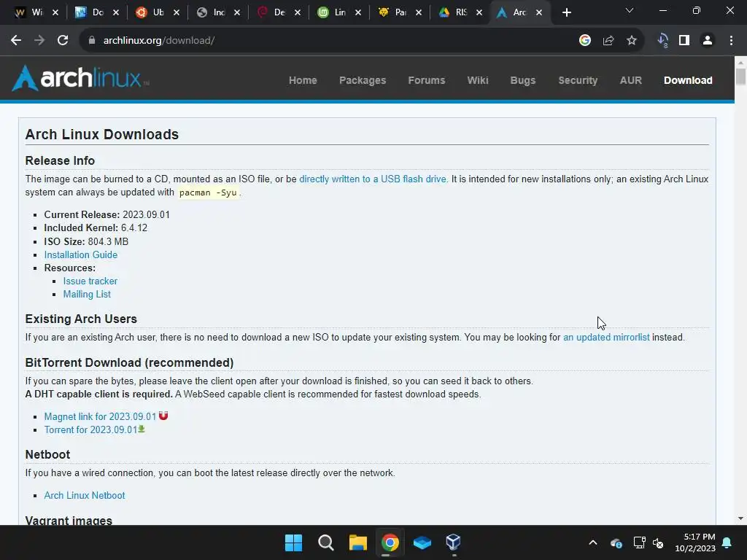Image resolution: width=747 pixels, height=560 pixels.
Task: Click the 'Arch Linux Downloads' heading
Action: click(102, 134)
